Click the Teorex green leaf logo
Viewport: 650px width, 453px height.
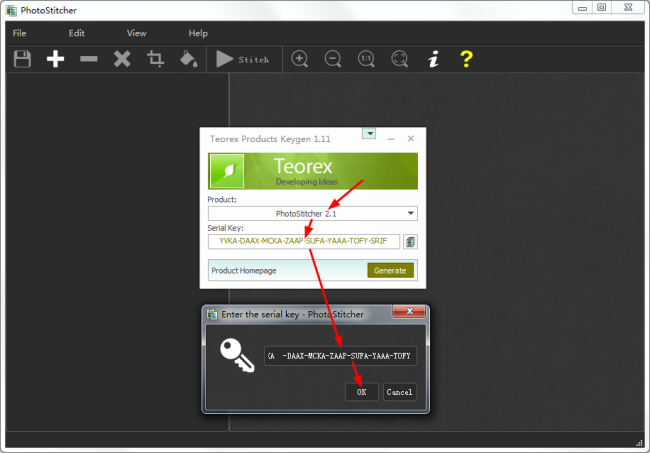click(x=226, y=171)
